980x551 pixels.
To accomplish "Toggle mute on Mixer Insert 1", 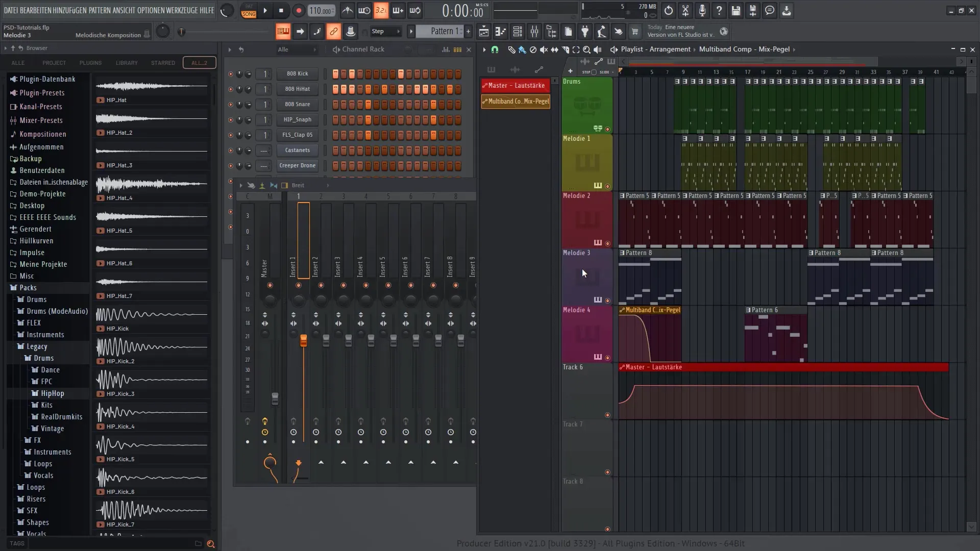I will [299, 285].
